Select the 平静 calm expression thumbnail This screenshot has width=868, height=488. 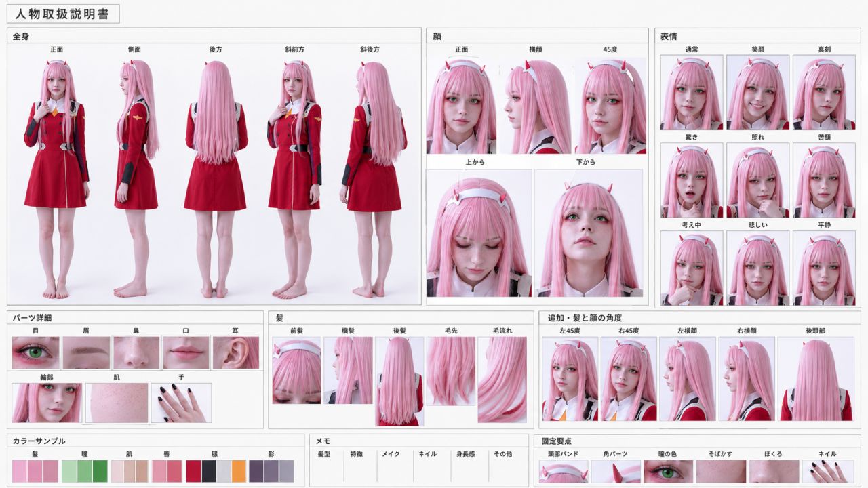(824, 268)
